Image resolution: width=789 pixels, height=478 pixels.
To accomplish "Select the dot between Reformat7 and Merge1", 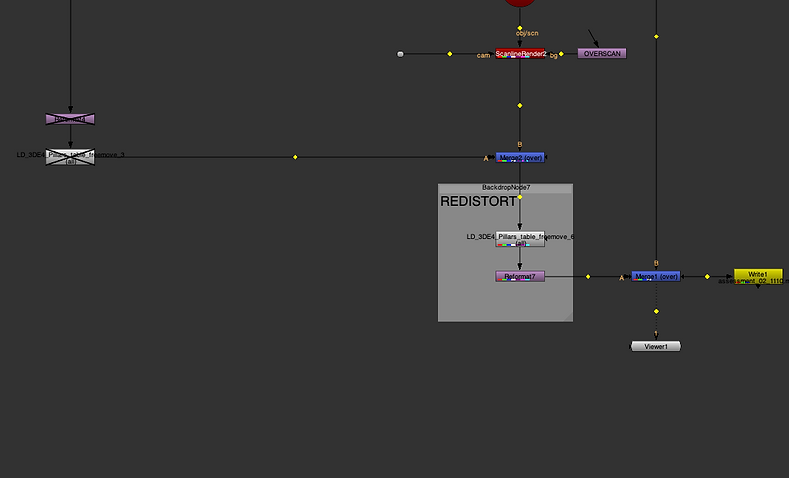I will (588, 277).
